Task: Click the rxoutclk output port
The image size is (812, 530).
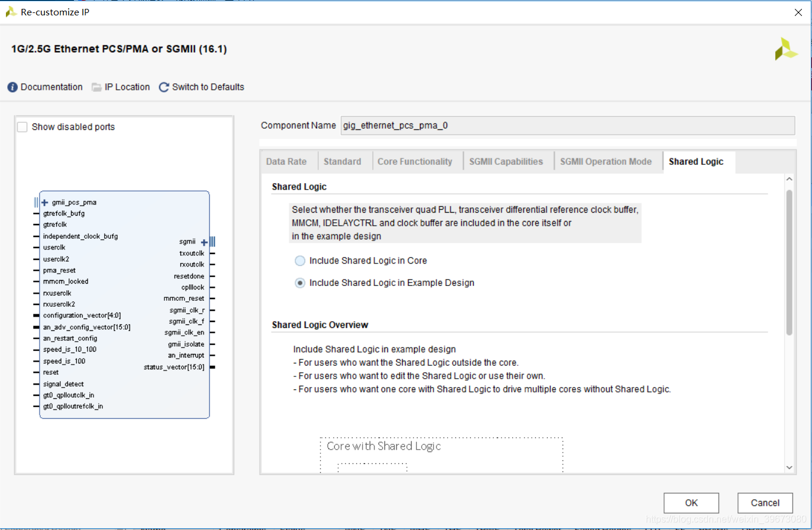Action: [x=192, y=265]
